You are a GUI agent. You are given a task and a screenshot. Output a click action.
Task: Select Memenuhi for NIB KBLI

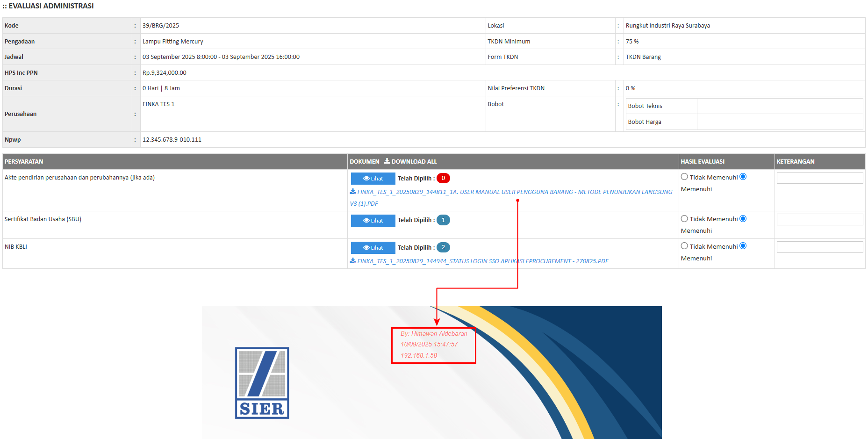743,246
